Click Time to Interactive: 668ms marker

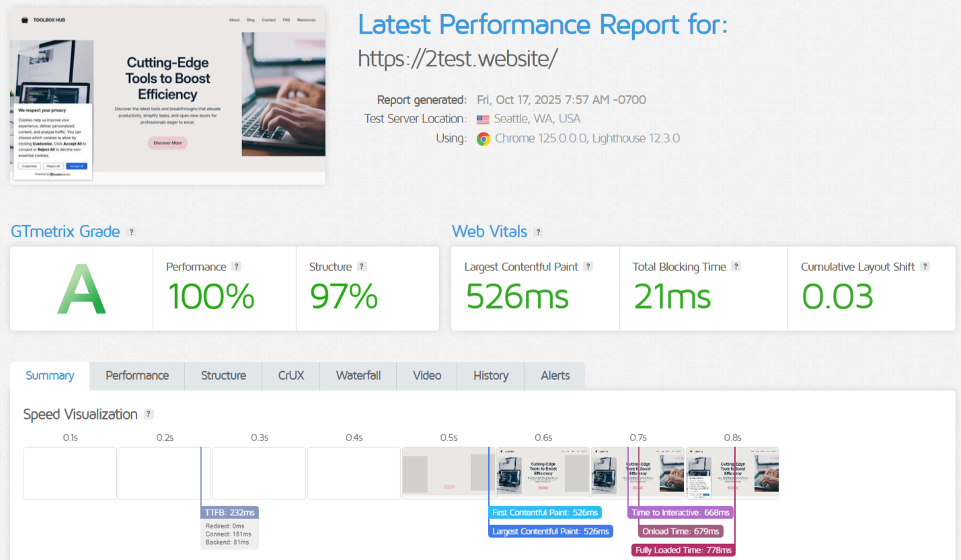point(681,512)
